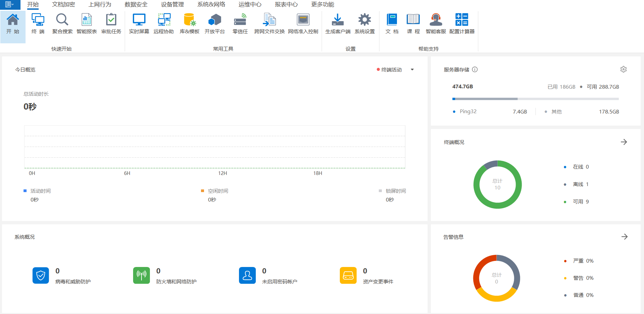Click the 网络准入控制 icon
This screenshot has height=314, width=644.
(303, 20)
